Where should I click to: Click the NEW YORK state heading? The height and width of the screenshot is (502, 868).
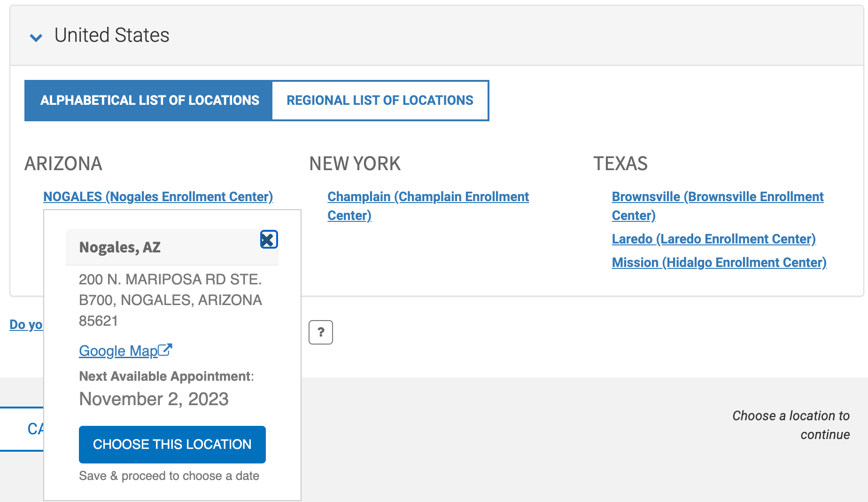(x=355, y=164)
